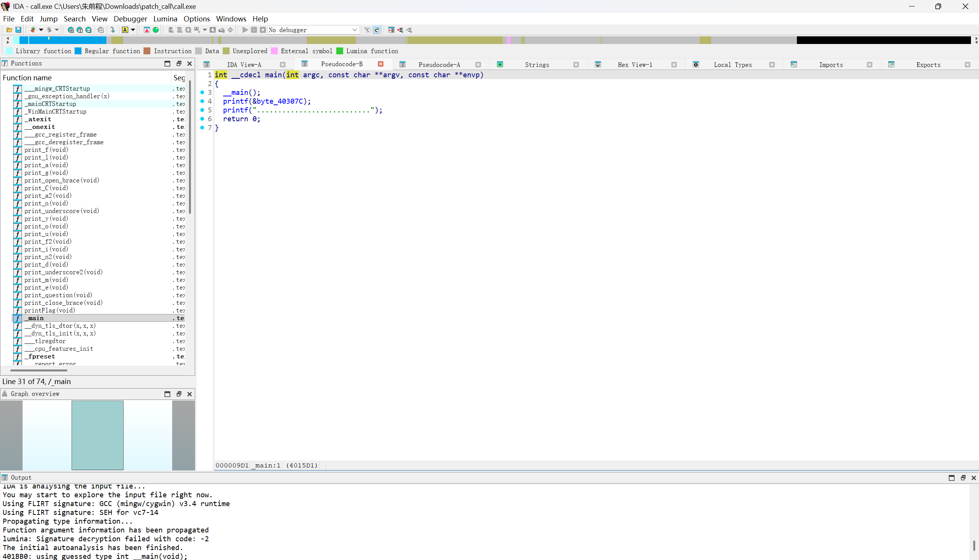Toggle breakpoint dot on line 4
Image resolution: width=979 pixels, height=560 pixels.
click(202, 101)
